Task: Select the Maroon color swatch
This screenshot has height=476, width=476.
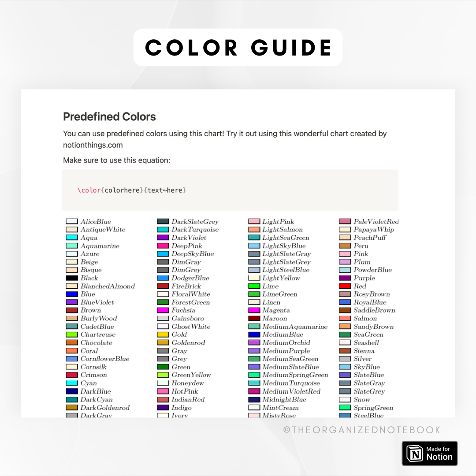Action: tap(254, 318)
